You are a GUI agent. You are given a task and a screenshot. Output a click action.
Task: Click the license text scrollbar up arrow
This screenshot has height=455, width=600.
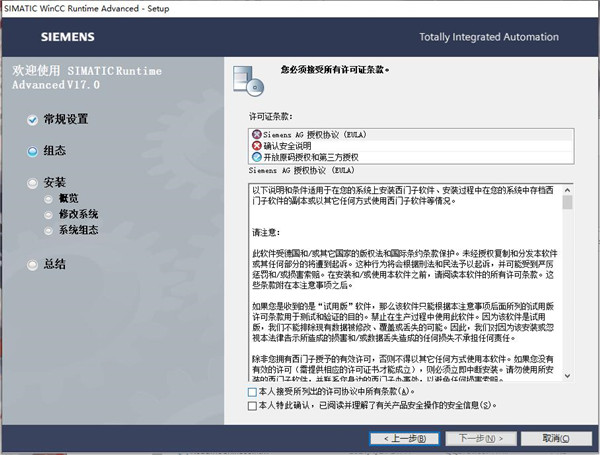pyautogui.click(x=567, y=190)
